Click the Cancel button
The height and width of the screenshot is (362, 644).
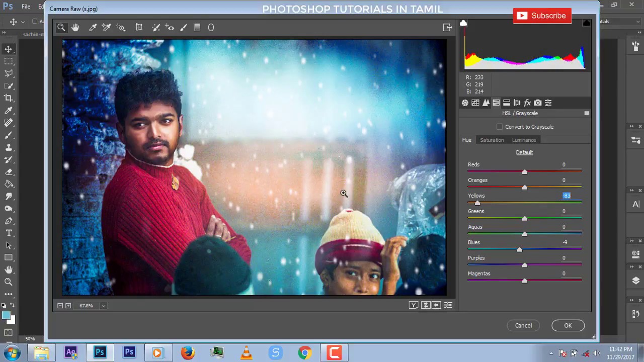point(523,325)
